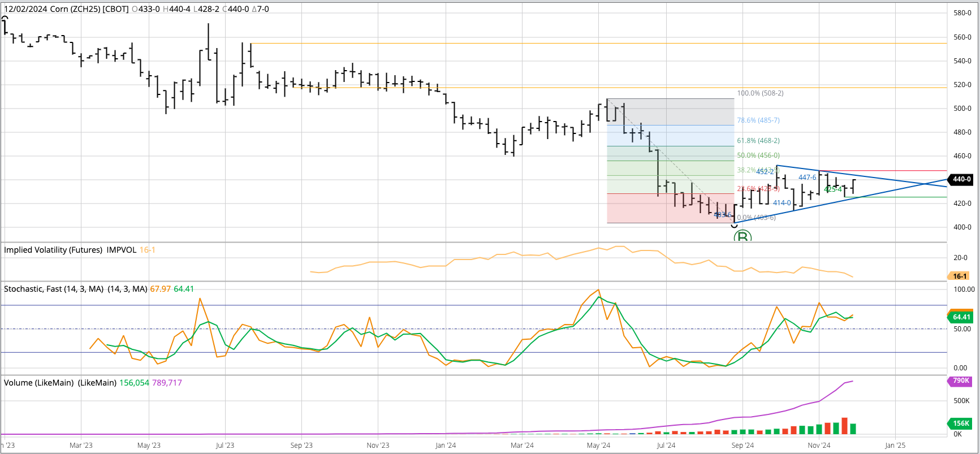Click the arc marker under the 403-6 low

(735, 226)
